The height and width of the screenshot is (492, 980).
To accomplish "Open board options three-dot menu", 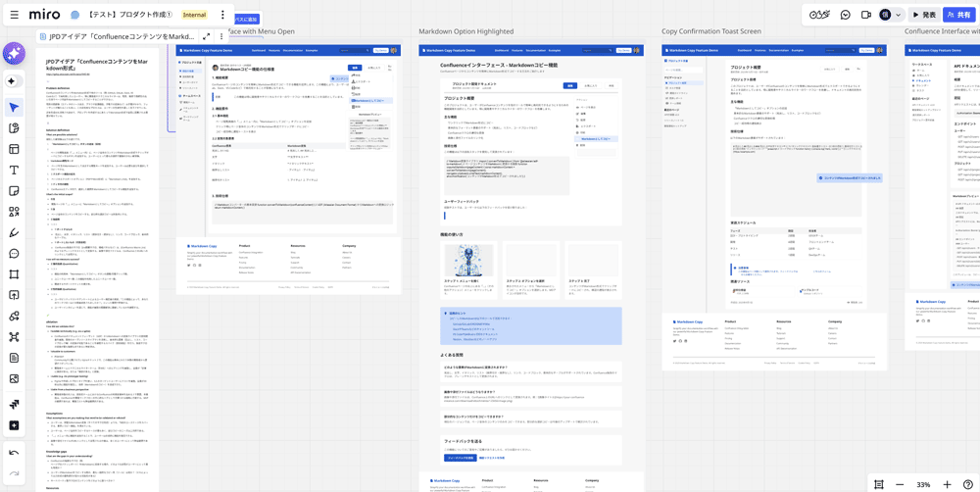I will (x=222, y=16).
